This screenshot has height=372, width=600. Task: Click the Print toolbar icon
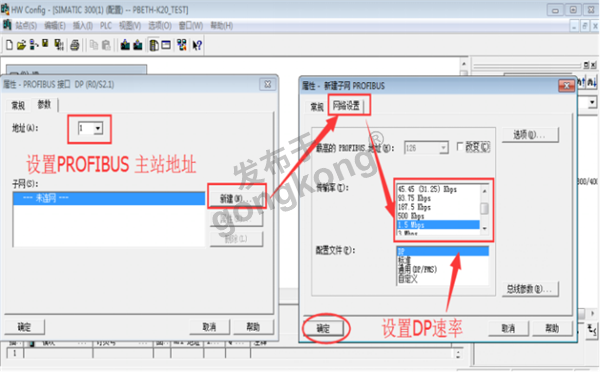click(x=75, y=45)
